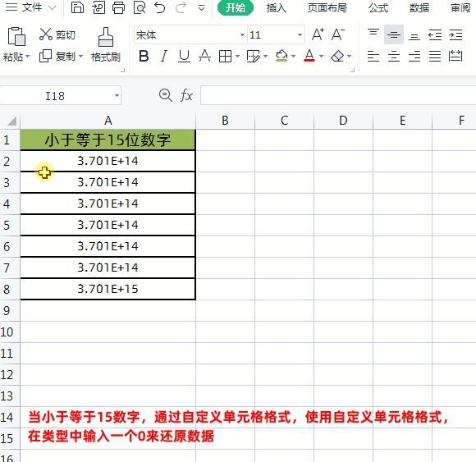This screenshot has width=476, height=462.
Task: Click the Save icon in quick toolbar
Action: 77,7
